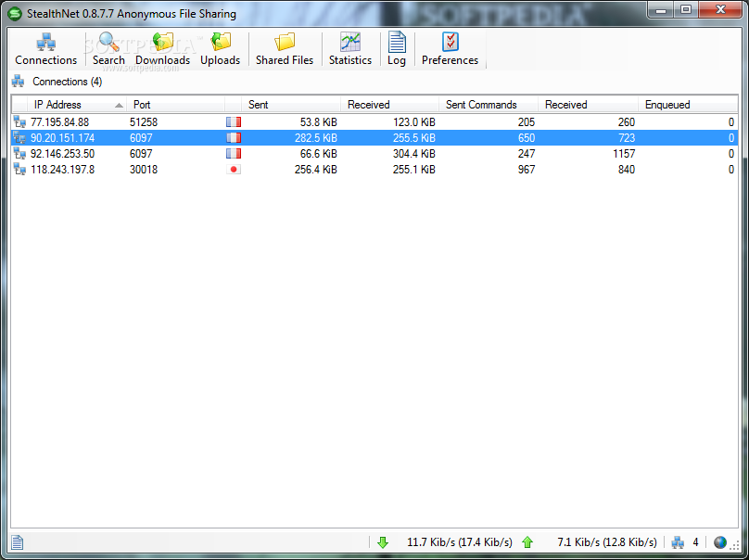This screenshot has height=560, width=749.
Task: Open Shared Files from the toolbar
Action: tap(285, 49)
